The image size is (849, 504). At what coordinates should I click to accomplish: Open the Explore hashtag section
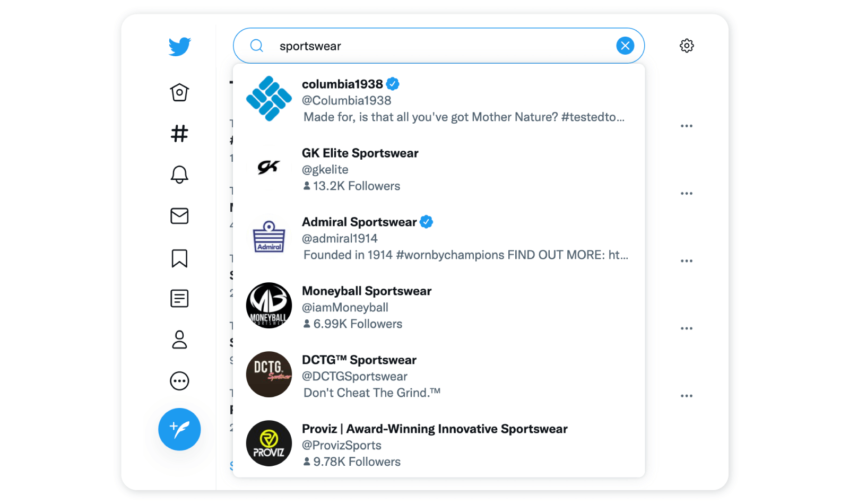179,134
